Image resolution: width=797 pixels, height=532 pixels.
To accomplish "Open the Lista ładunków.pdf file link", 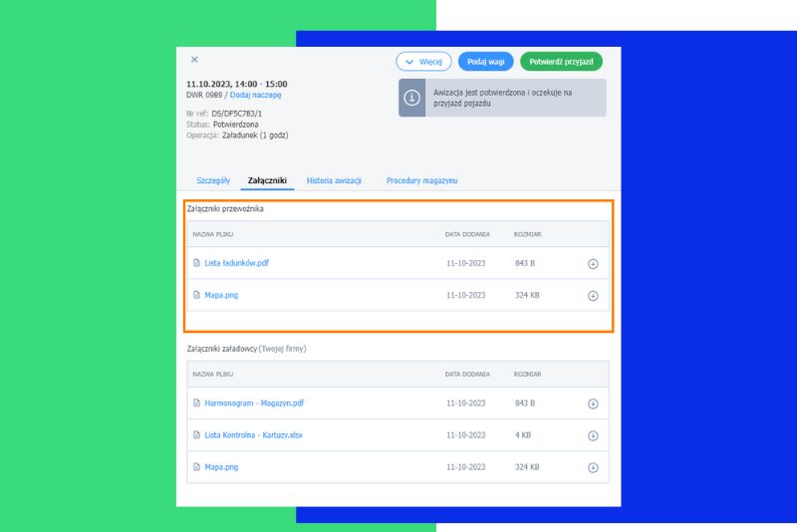I will pos(236,263).
